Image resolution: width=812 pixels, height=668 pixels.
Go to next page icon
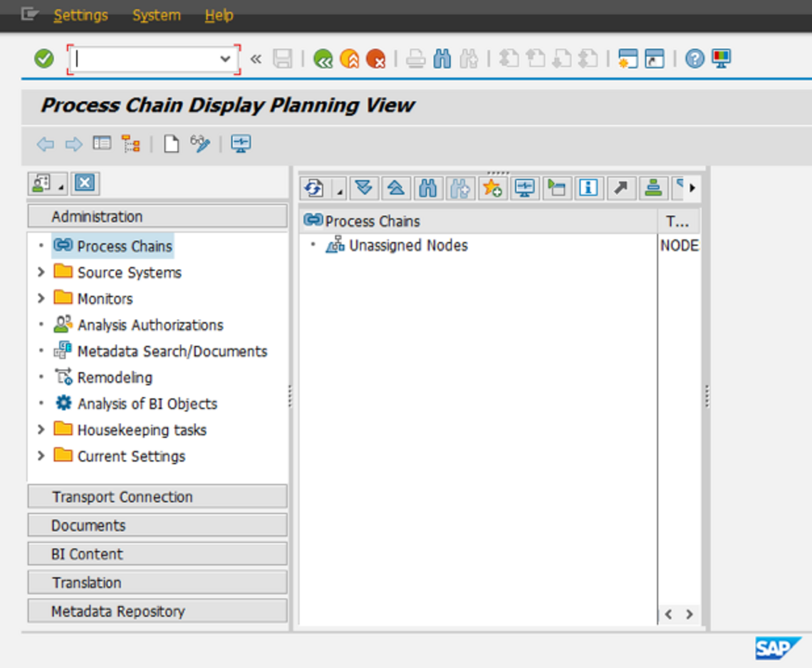(562, 58)
